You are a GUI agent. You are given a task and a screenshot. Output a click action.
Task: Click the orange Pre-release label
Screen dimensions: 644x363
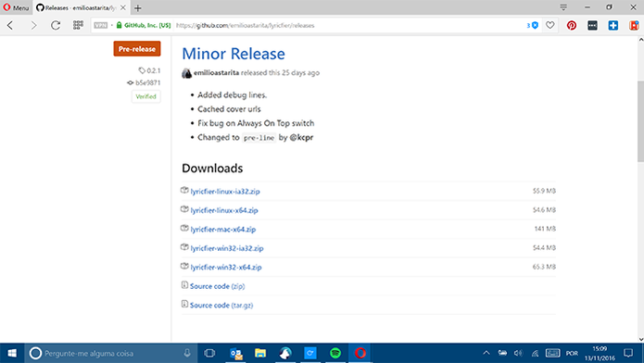pos(137,49)
